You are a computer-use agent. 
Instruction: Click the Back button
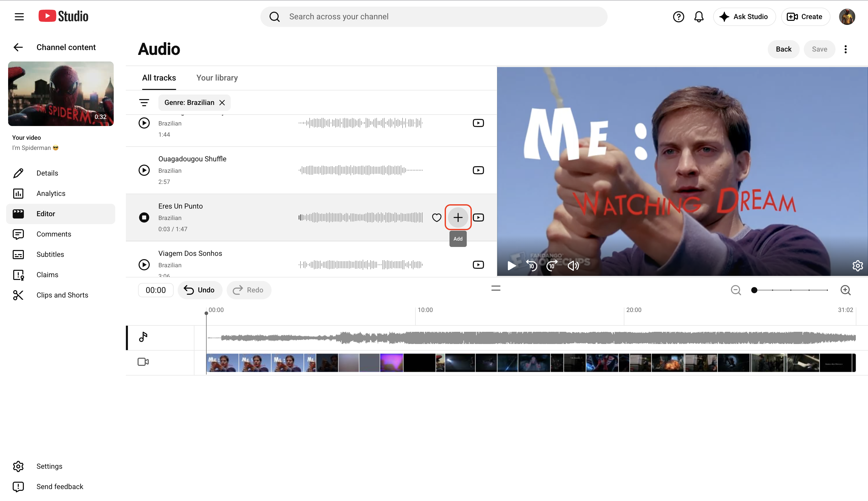pos(783,49)
